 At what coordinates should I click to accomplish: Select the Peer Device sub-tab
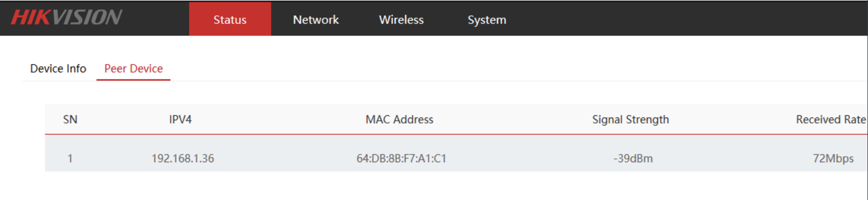pos(134,68)
